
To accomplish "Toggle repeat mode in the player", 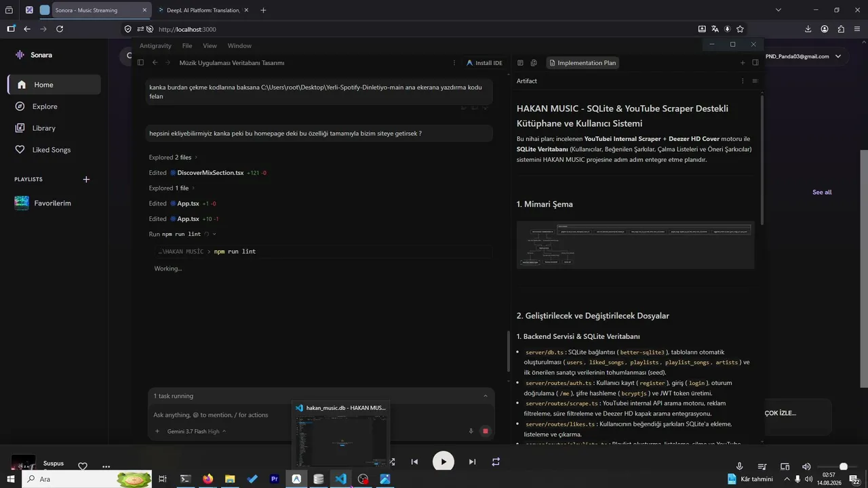I will point(496,462).
